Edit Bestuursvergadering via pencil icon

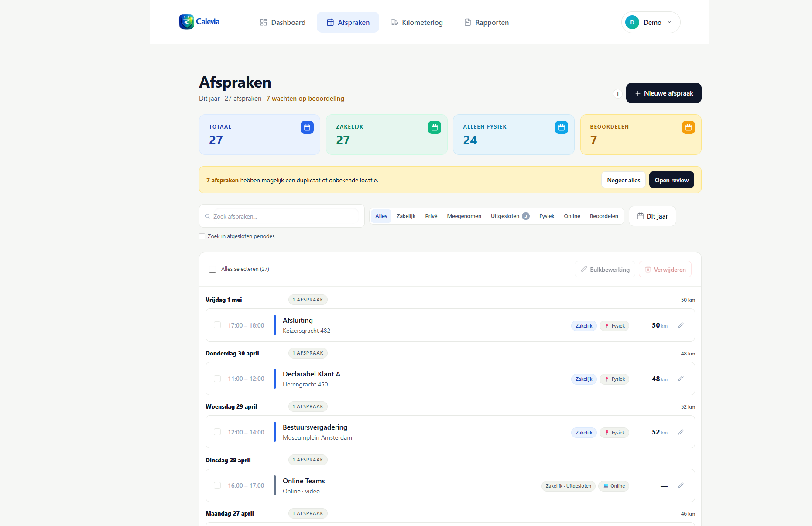pyautogui.click(x=681, y=432)
